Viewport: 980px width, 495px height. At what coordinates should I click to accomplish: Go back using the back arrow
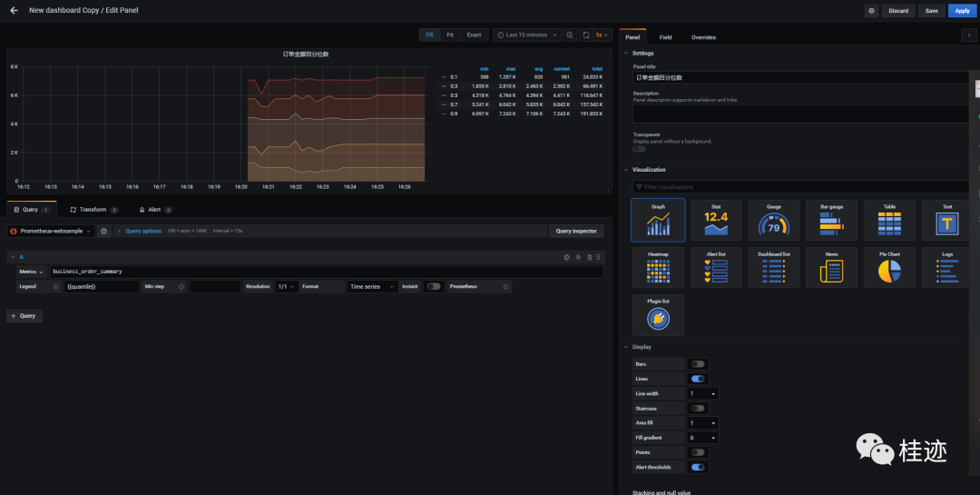pos(14,11)
